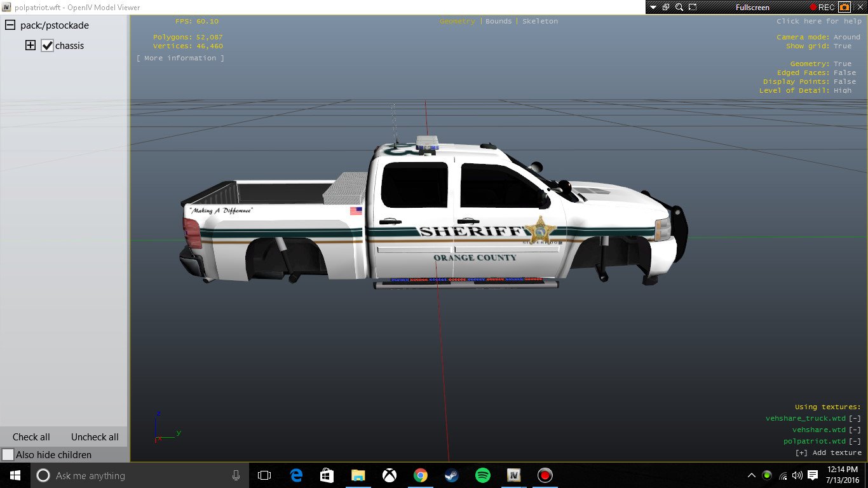Uncheck the chassis checkbox

(47, 46)
